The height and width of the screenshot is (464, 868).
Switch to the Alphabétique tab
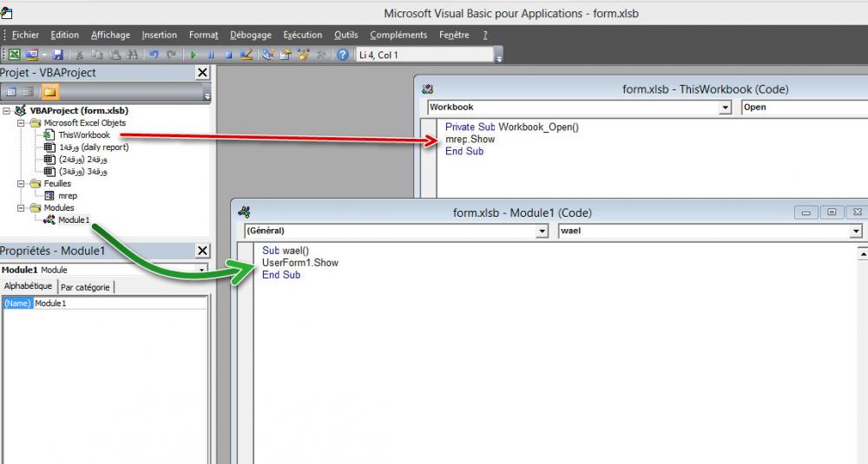click(x=29, y=286)
